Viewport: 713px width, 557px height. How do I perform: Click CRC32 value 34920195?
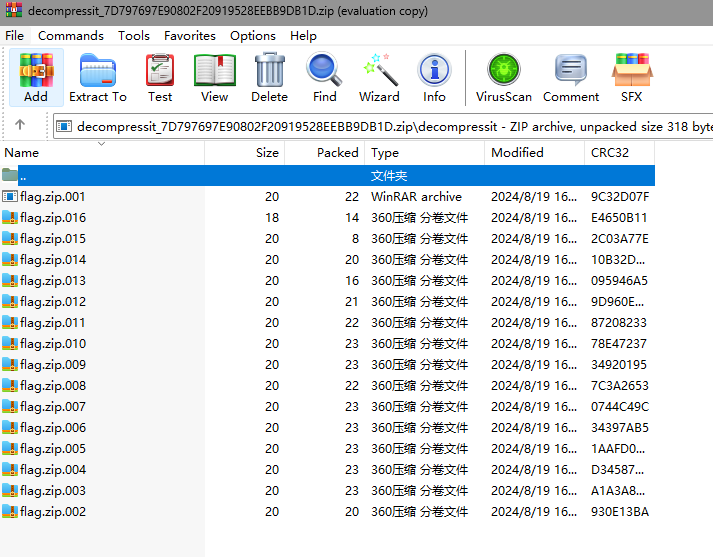click(x=619, y=364)
